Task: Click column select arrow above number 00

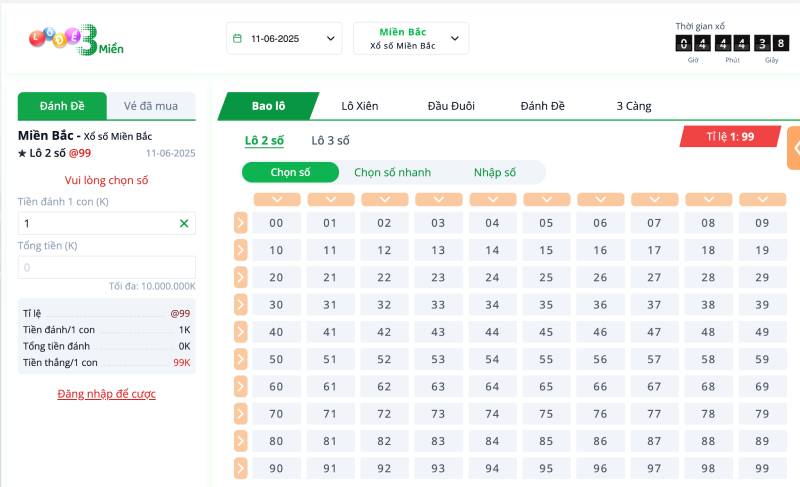Action: pyautogui.click(x=277, y=200)
